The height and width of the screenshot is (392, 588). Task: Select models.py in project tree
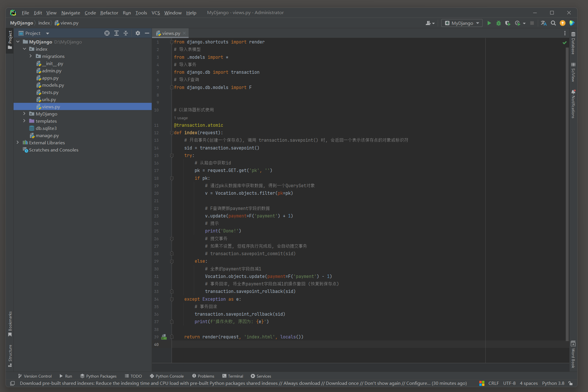tap(53, 85)
